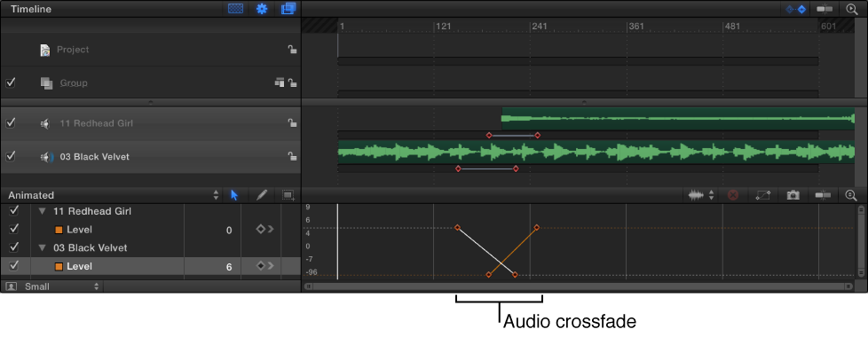Open Animation menu for Black Velvet Level
This screenshot has height=337, width=868.
tap(265, 266)
